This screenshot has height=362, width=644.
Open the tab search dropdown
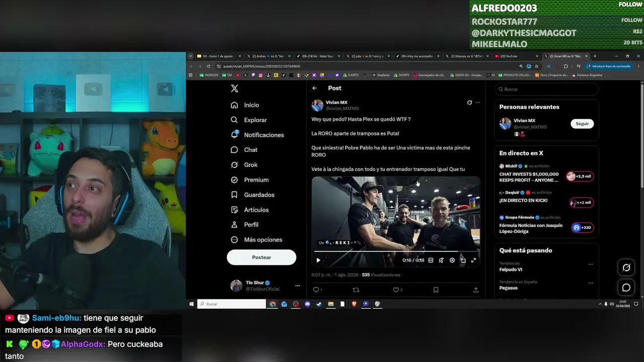pos(190,56)
